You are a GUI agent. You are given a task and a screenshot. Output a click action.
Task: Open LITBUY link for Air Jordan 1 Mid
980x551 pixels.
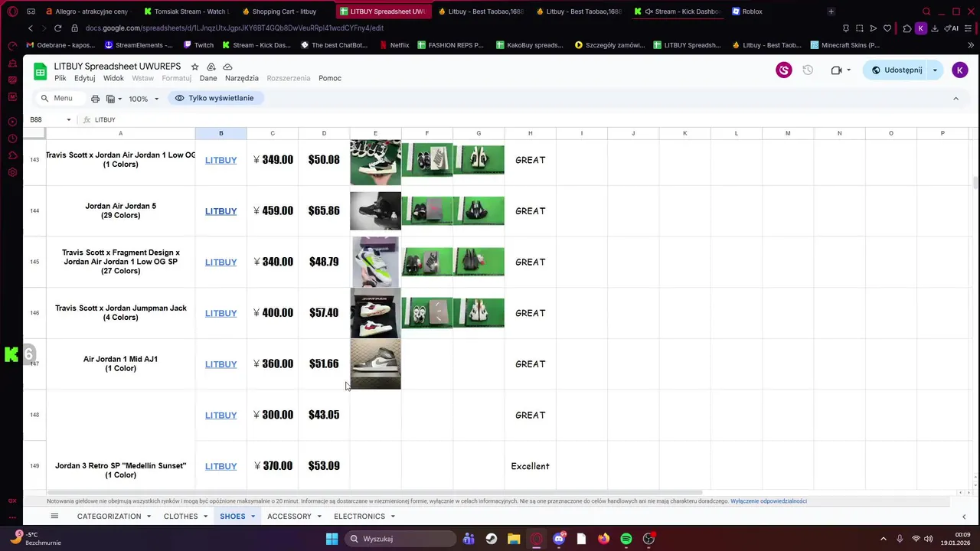(220, 364)
